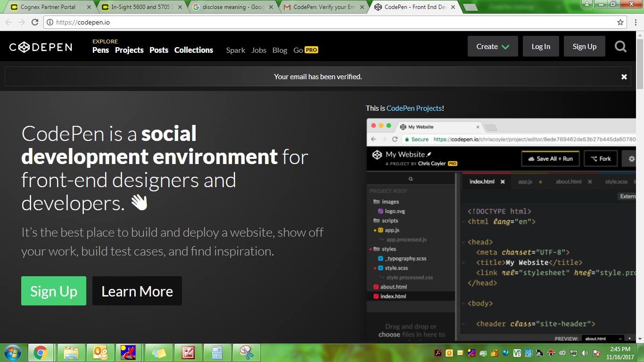Open the Calculator taskbar icon
The height and width of the screenshot is (362, 644).
217,353
